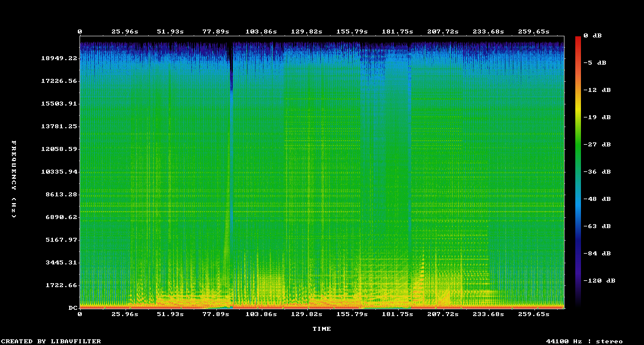Click the 25.96s label on the bottom time axis

click(125, 314)
